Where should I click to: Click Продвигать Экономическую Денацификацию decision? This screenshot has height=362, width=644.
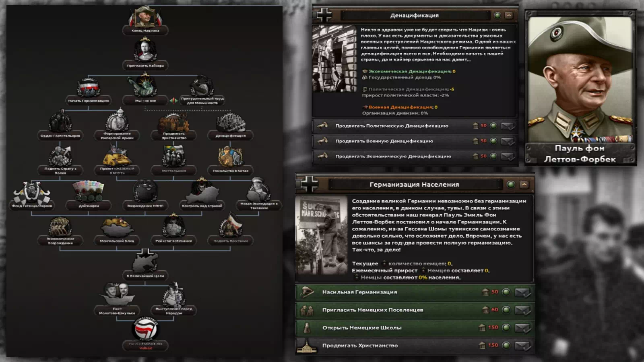click(x=415, y=156)
